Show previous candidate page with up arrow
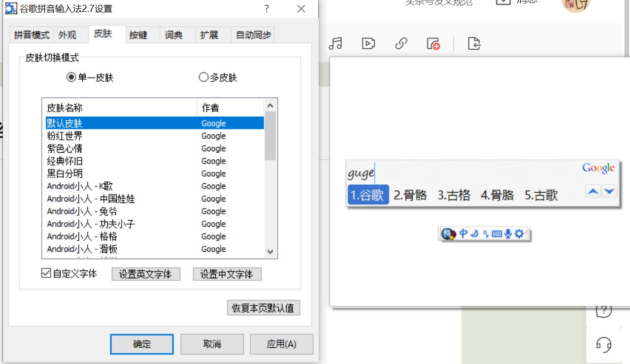The width and height of the screenshot is (630, 364). (x=593, y=191)
